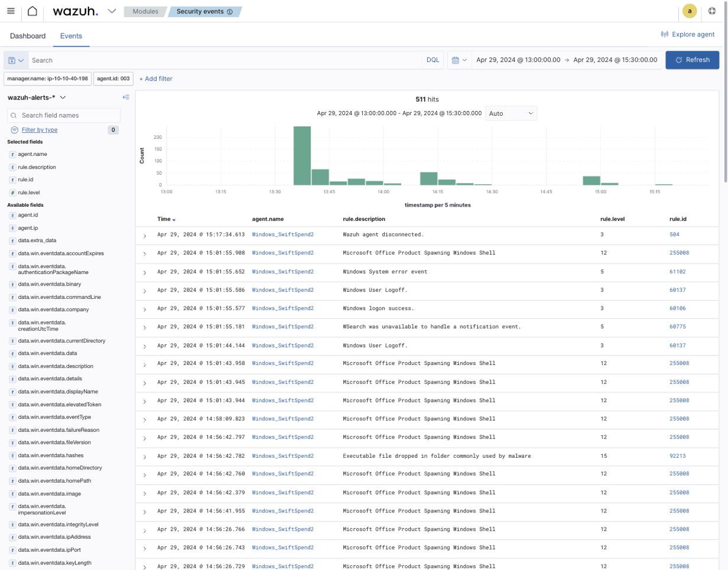The image size is (728, 570).
Task: Click Add filter
Action: click(x=156, y=79)
